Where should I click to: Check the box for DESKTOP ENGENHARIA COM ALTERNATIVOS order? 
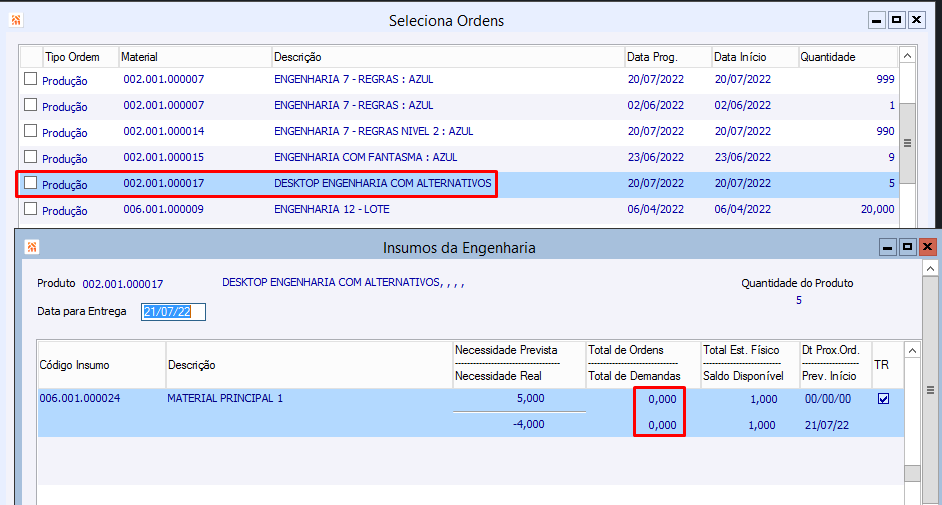pos(31,183)
